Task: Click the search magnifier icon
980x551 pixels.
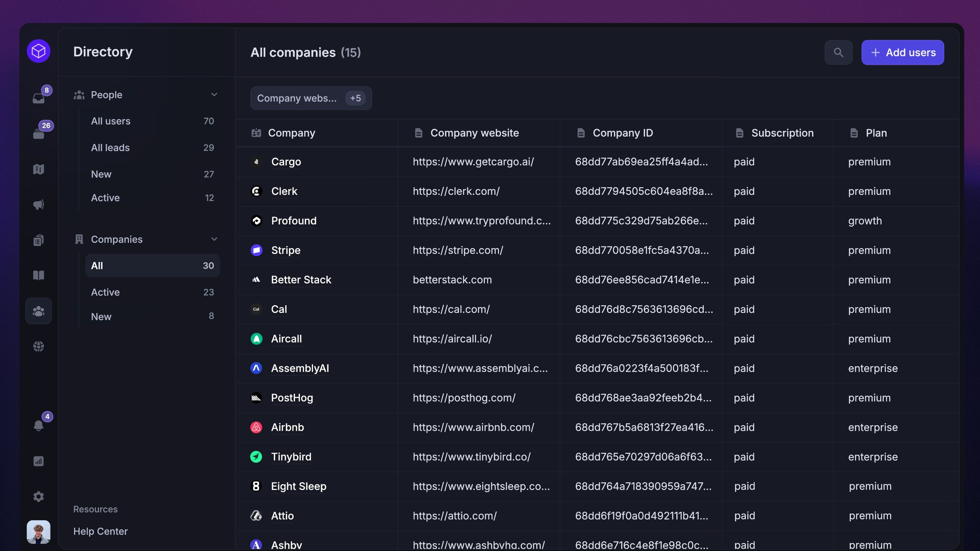Action: (838, 53)
